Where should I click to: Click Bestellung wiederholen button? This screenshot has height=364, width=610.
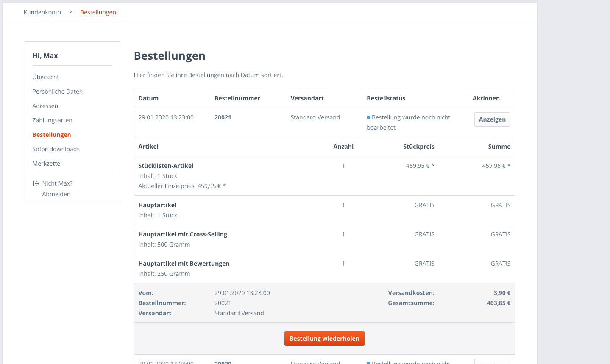[324, 339]
